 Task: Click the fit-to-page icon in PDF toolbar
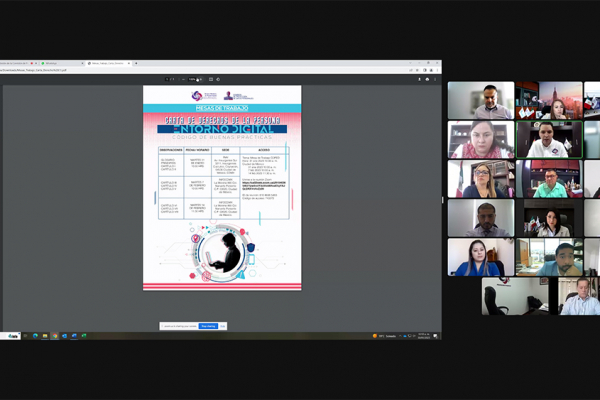pyautogui.click(x=211, y=79)
